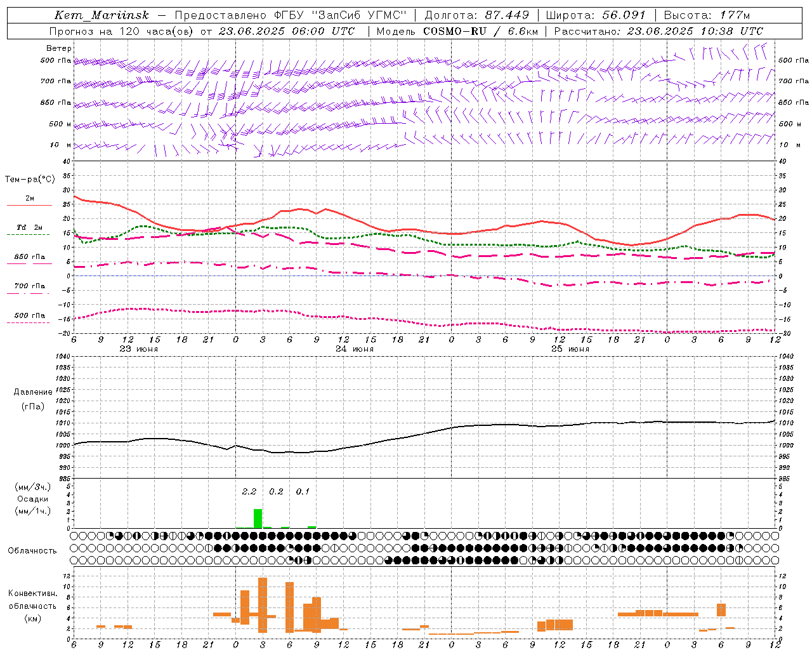Select the "25 июня" date label
Screen dimensions: 812x650
pos(570,349)
